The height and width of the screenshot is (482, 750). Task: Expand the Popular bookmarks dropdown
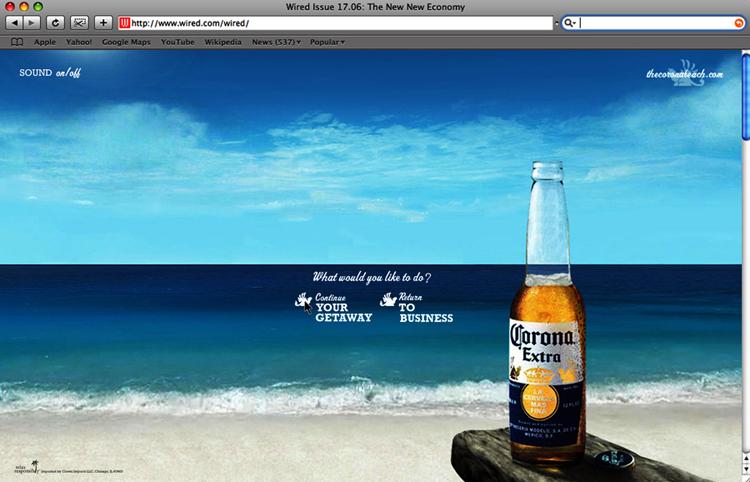click(327, 42)
